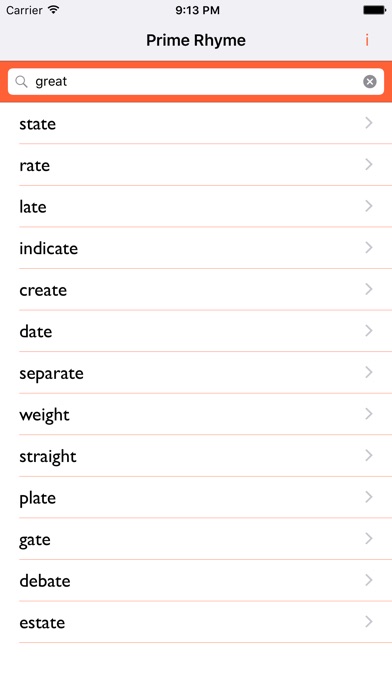Tap the Wi-Fi icon in the status bar

[54, 10]
